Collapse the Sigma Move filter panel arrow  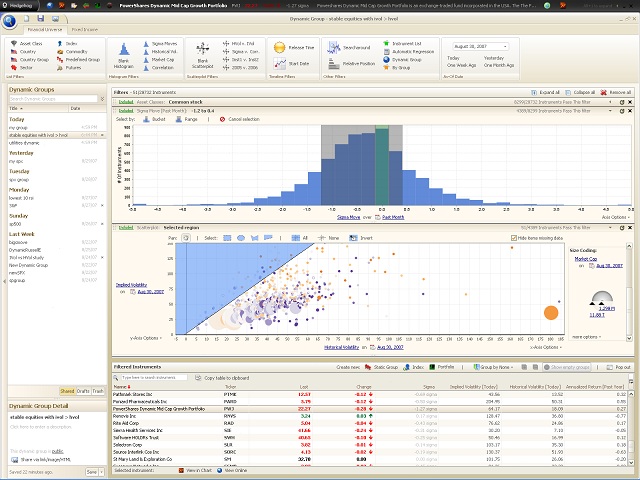click(x=611, y=111)
